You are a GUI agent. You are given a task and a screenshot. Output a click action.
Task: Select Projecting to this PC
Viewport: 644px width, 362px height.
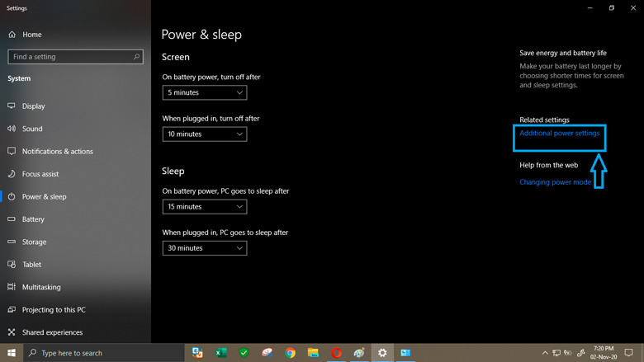point(54,310)
